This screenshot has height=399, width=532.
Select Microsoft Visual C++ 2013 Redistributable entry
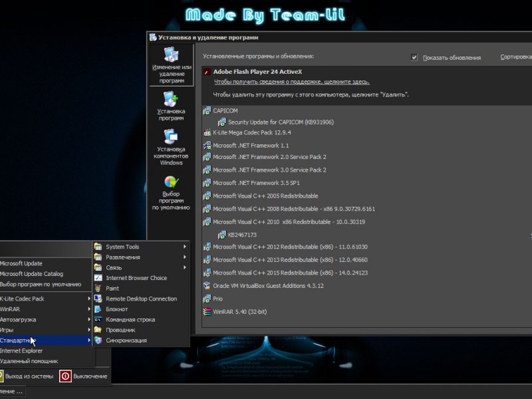(x=290, y=260)
